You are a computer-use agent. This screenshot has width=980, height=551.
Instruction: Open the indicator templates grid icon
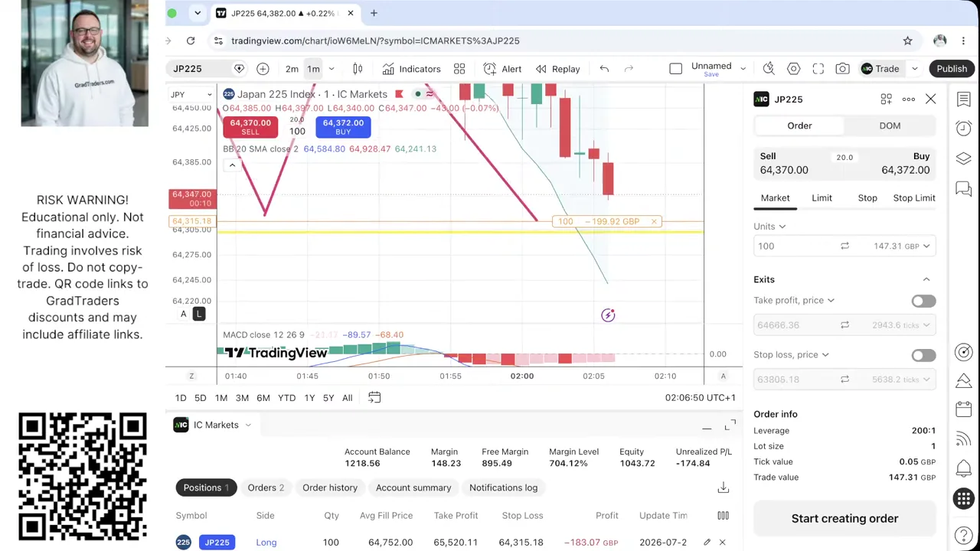click(459, 69)
